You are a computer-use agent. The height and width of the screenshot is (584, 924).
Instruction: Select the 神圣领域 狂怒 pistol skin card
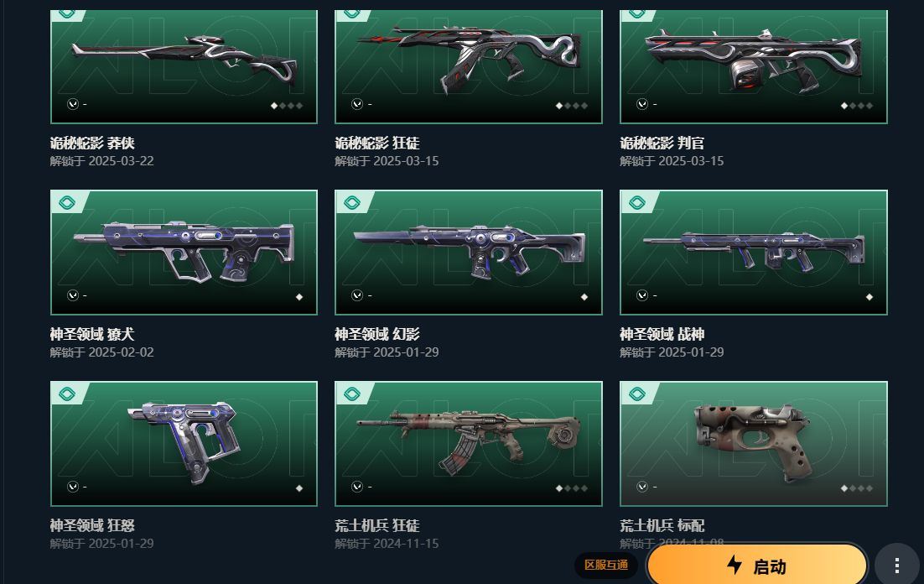[x=184, y=444]
